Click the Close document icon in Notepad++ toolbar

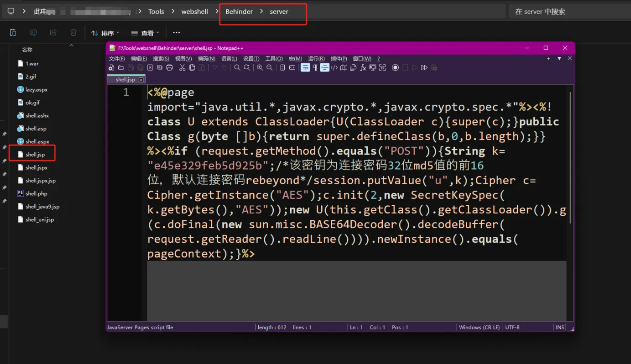click(150, 68)
